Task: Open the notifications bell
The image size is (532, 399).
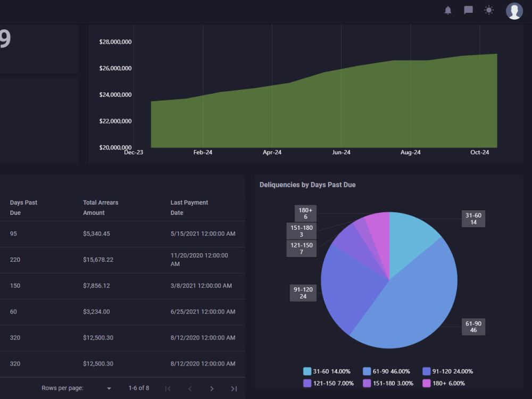Action: (448, 11)
